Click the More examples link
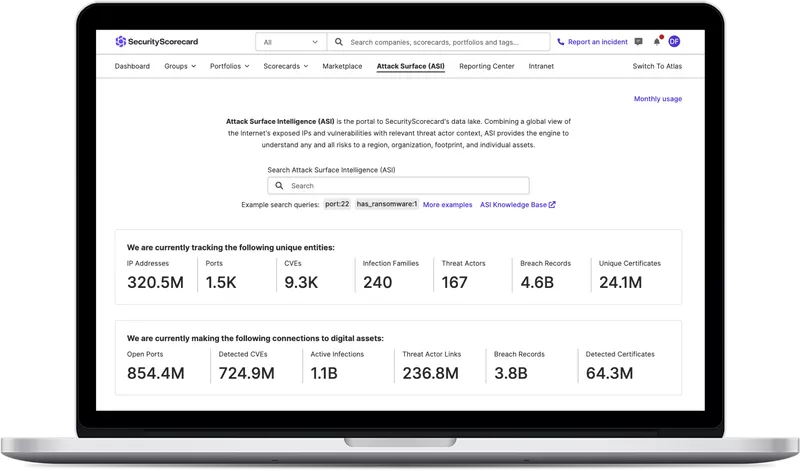The height and width of the screenshot is (471, 800). pyautogui.click(x=447, y=205)
